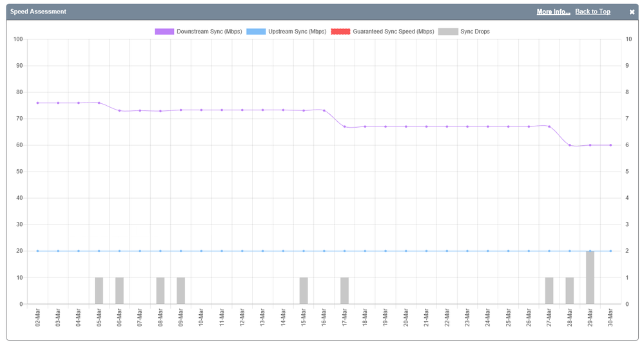Viewport: 644px width, 349px height.
Task: Click the sync drop bar at 17-Mar
Action: (x=344, y=291)
